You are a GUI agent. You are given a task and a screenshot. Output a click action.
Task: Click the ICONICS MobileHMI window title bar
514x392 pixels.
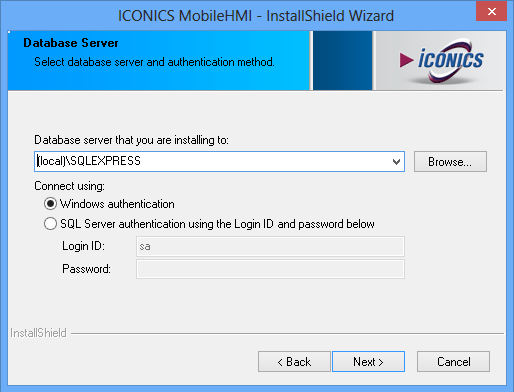(256, 16)
